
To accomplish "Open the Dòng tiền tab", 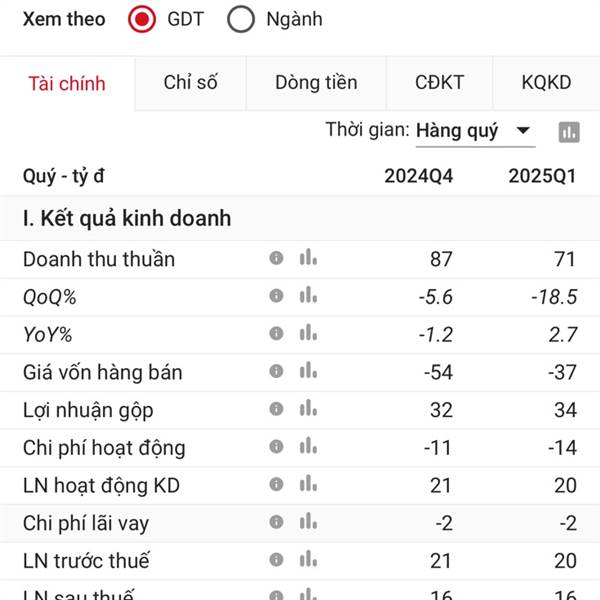I will point(316,83).
